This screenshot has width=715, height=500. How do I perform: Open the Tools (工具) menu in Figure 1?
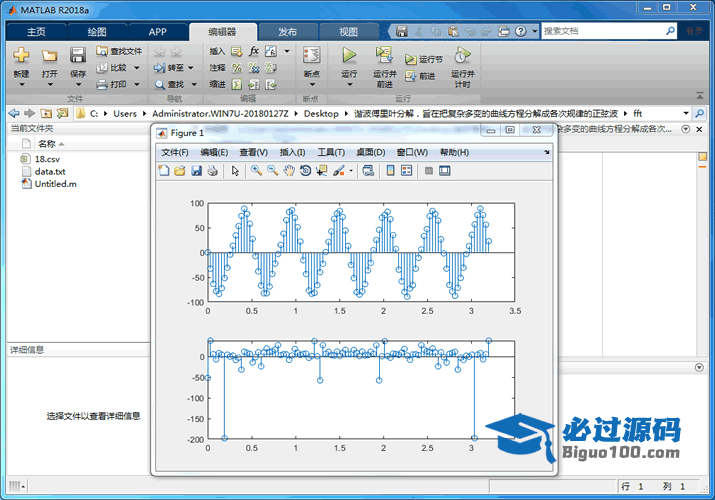tap(330, 152)
